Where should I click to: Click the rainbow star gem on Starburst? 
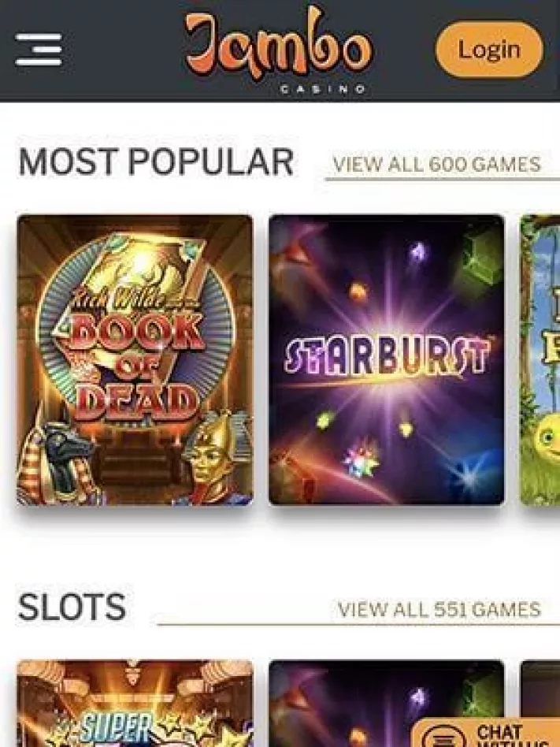(361, 460)
